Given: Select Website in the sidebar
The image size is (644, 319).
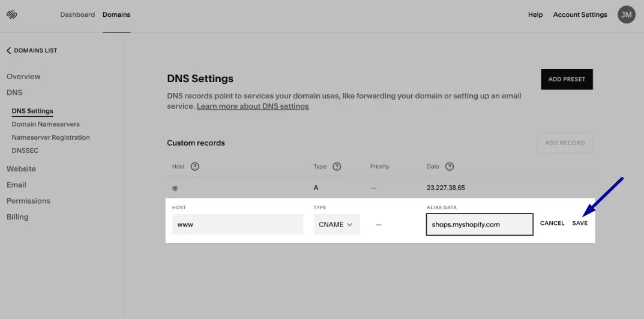Looking at the screenshot, I should (x=21, y=168).
